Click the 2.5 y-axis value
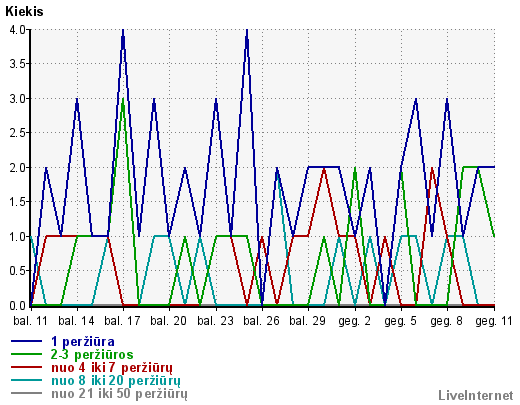This screenshot has height=405, width=520. [18, 133]
